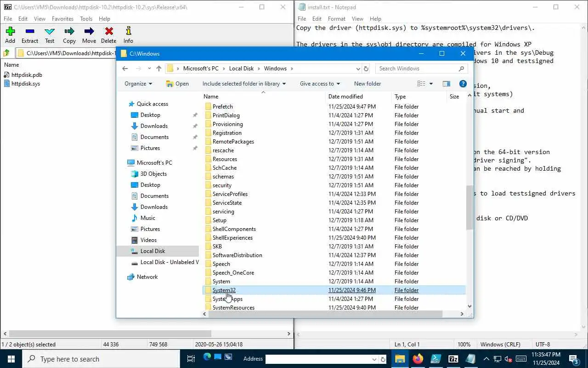The height and width of the screenshot is (368, 588).
Task: Open the Organize dropdown in Explorer
Action: coord(138,84)
